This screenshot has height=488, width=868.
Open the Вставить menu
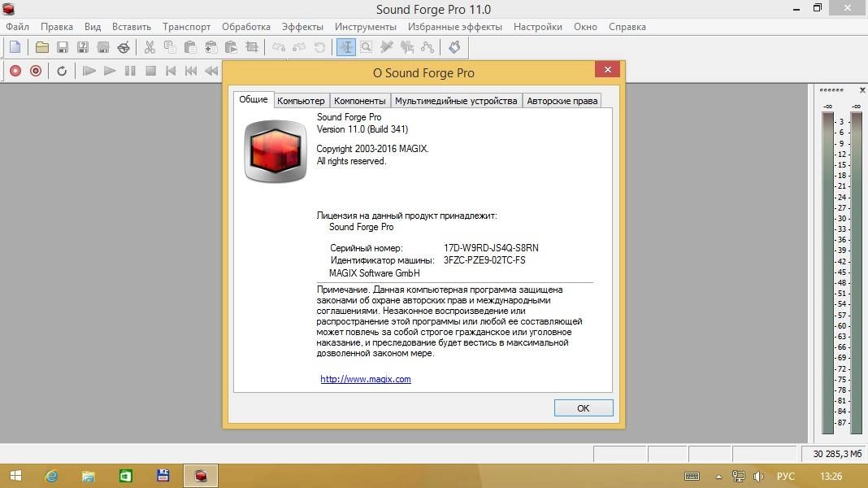click(x=131, y=27)
